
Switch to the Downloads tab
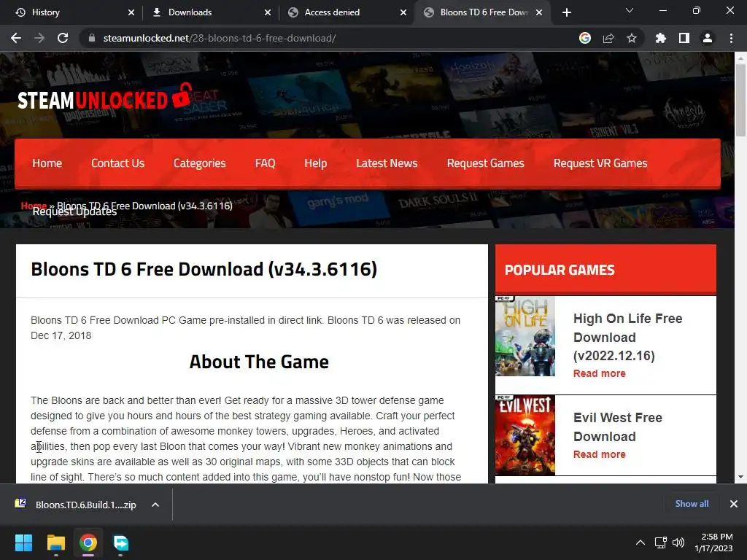pyautogui.click(x=209, y=12)
